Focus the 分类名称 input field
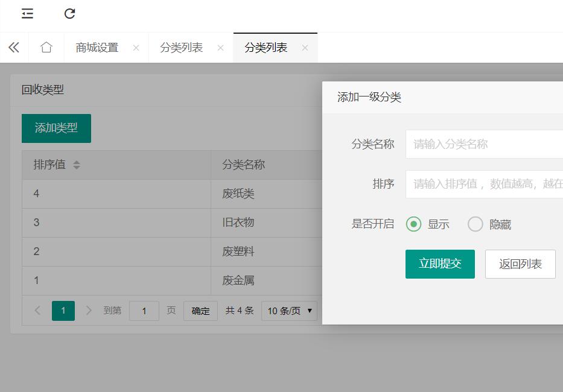Viewport: 563px width, 392px height. pos(484,144)
